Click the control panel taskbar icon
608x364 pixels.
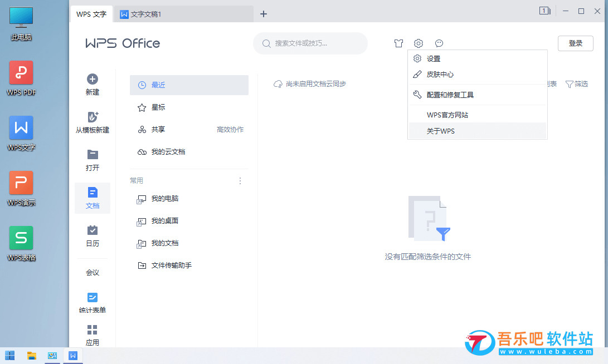point(52,356)
